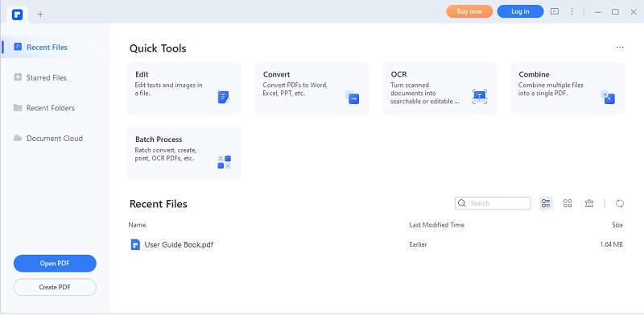The image size is (644, 316).
Task: Click the Combine files icon
Action: click(608, 97)
